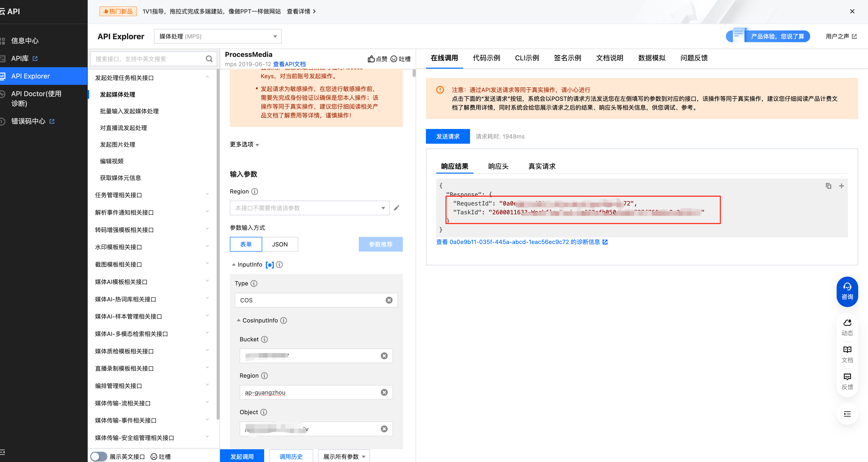Select 表单 parameter input mode
Image resolution: width=868 pixels, height=462 pixels.
point(246,244)
